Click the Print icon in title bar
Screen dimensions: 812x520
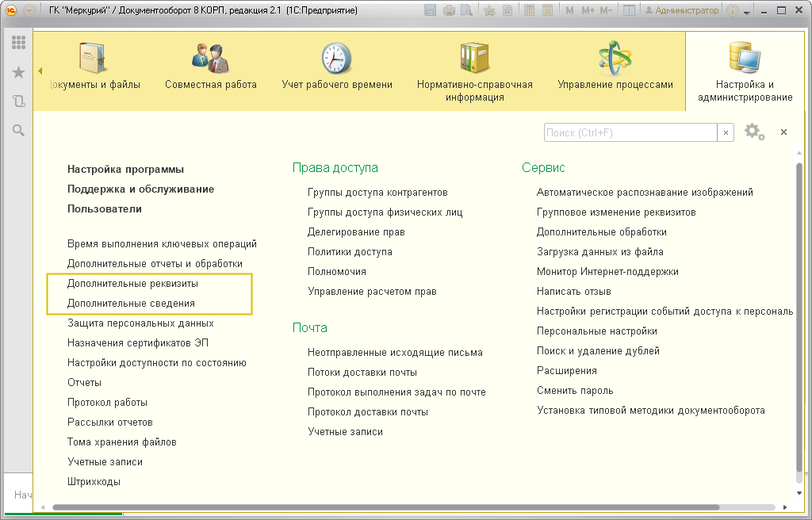pos(449,10)
